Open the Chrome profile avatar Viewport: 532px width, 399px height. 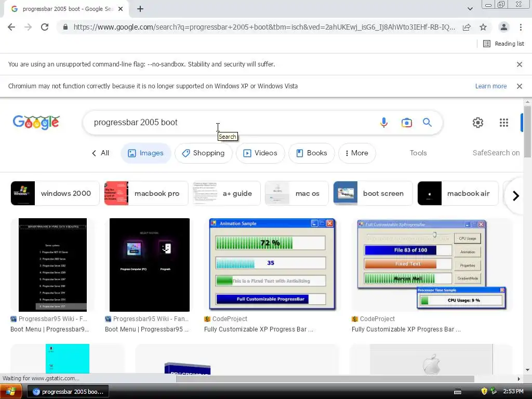pyautogui.click(x=504, y=27)
